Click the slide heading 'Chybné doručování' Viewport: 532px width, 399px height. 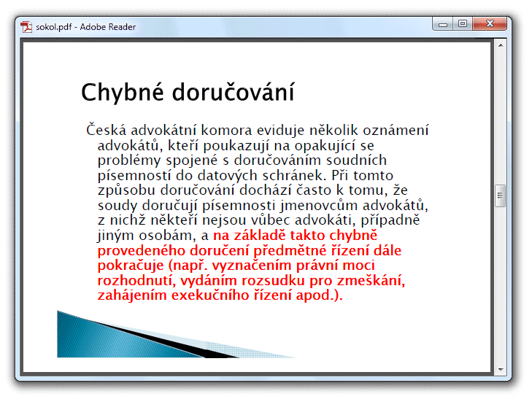click(188, 93)
